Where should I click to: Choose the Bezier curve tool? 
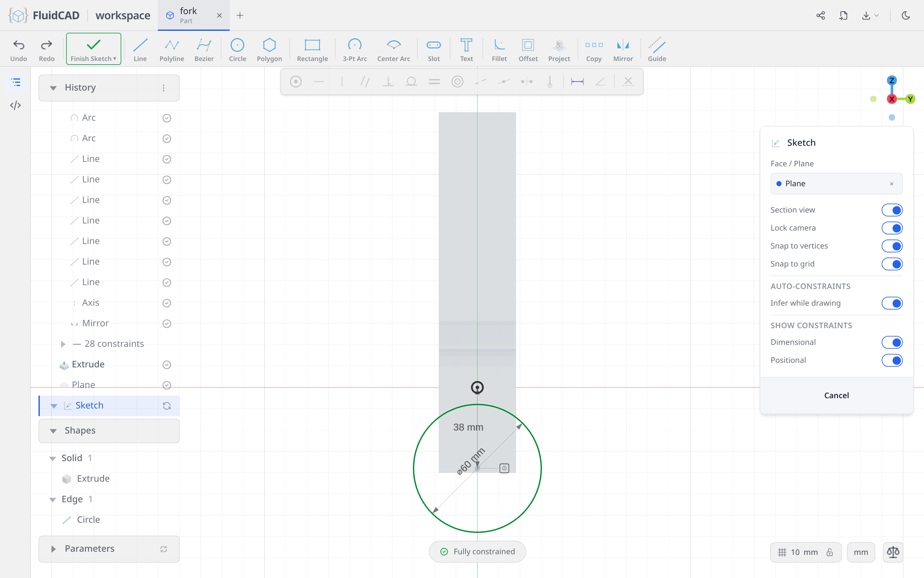[x=204, y=49]
